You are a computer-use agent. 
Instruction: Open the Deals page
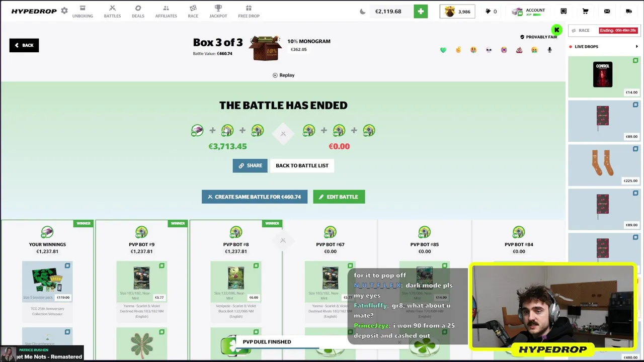[x=138, y=12]
